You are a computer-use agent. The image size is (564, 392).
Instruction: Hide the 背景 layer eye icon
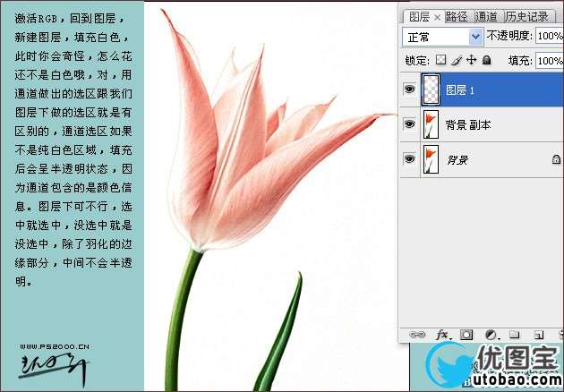pos(409,158)
